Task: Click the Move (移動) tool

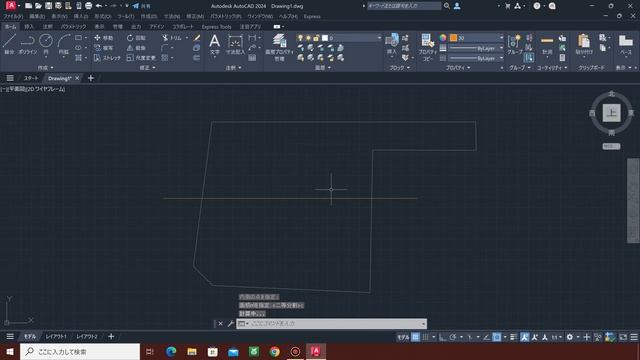Action: [x=104, y=38]
